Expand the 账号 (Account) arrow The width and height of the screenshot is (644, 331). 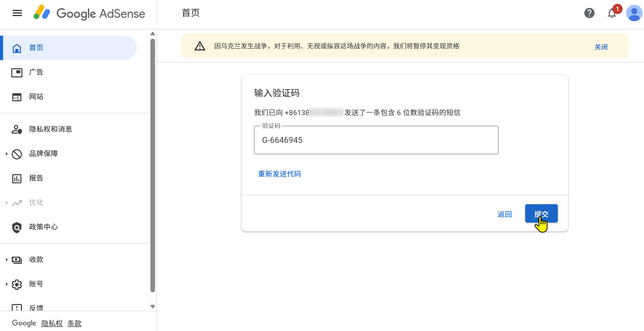(x=7, y=284)
